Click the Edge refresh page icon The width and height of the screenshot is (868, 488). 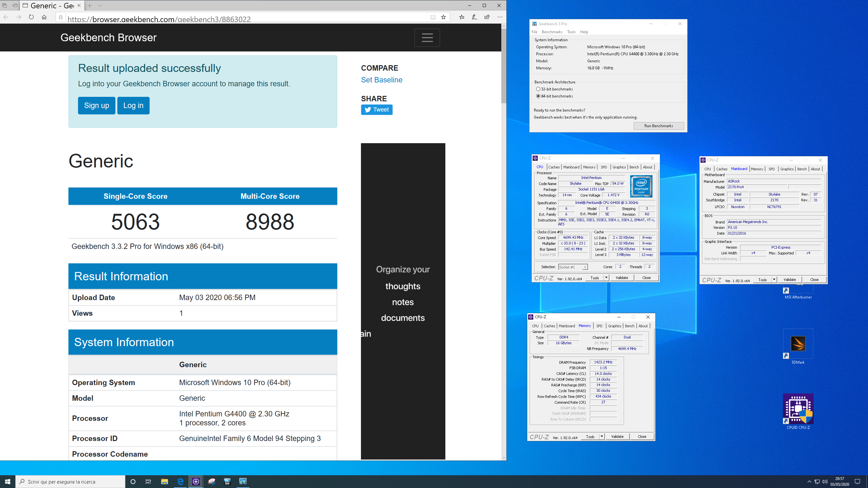pos(31,17)
